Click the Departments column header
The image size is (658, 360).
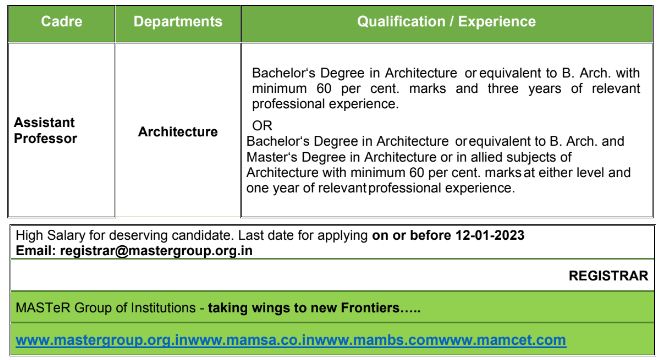click(x=178, y=21)
